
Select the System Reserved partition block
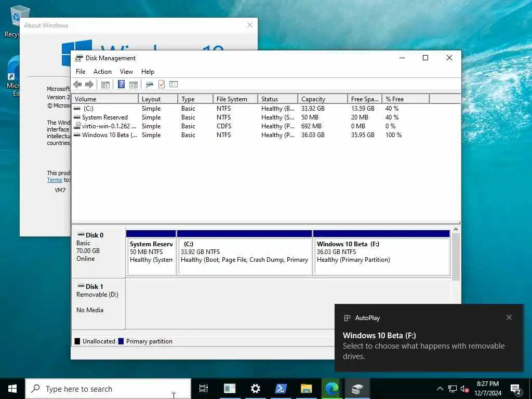tap(151, 253)
